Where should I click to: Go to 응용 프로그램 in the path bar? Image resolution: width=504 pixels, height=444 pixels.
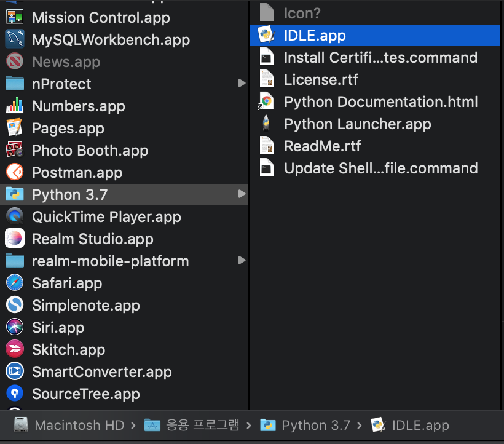(203, 425)
